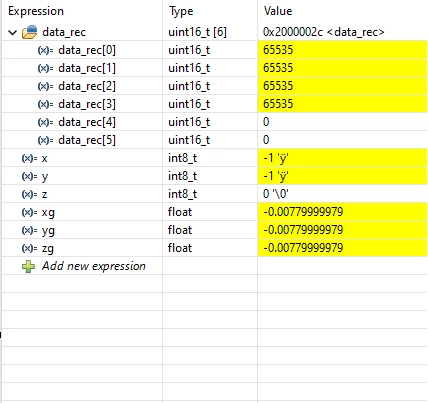Click the 0x2000002c <data_rec> address value
Image resolution: width=428 pixels, height=403 pixels.
(324, 32)
